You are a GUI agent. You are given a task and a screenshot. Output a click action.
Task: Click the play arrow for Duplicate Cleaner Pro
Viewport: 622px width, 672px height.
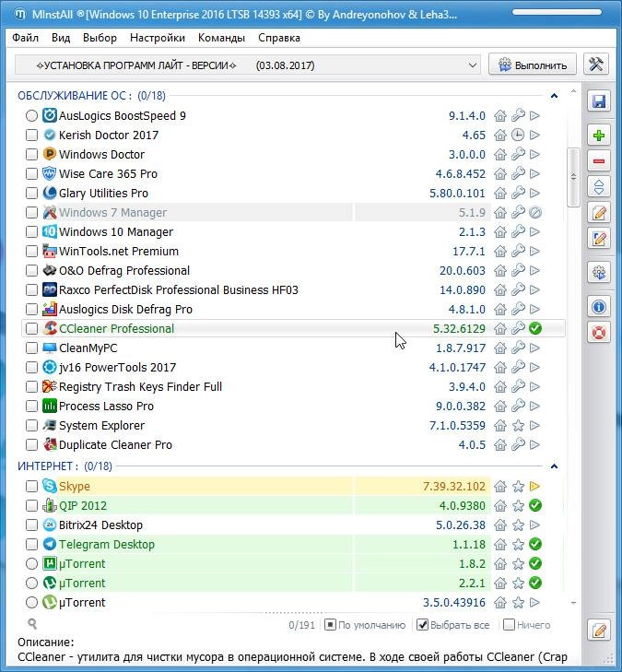tap(534, 445)
